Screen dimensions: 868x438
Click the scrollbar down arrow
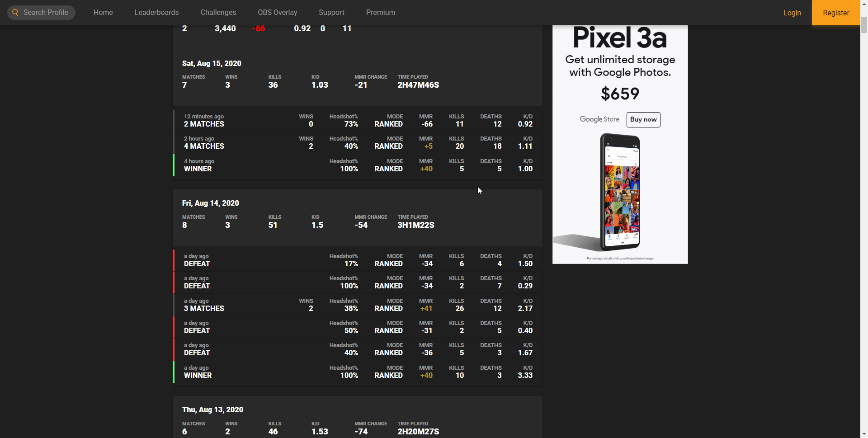coord(864,434)
